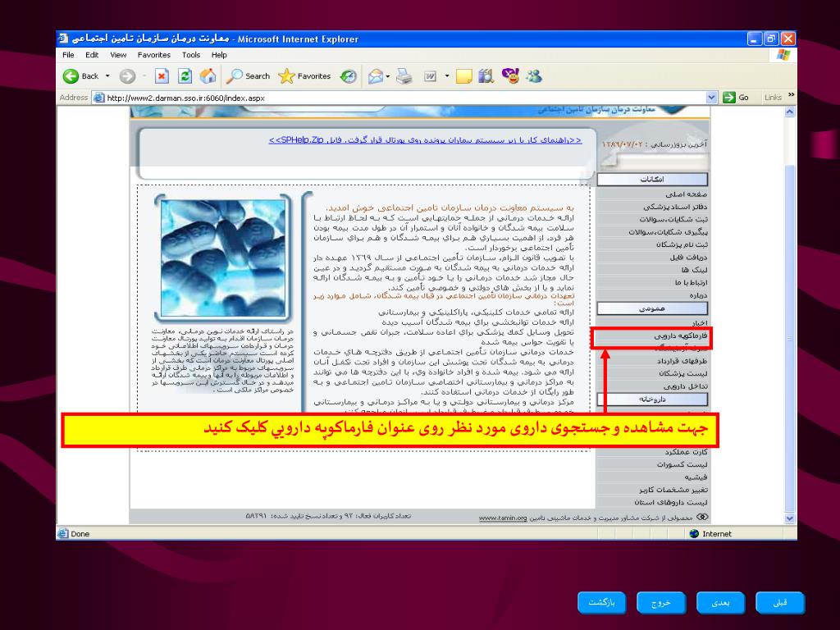This screenshot has width=840, height=630.
Task: Open تغییر مشخصات کاربر sidebar link
Action: (673, 490)
